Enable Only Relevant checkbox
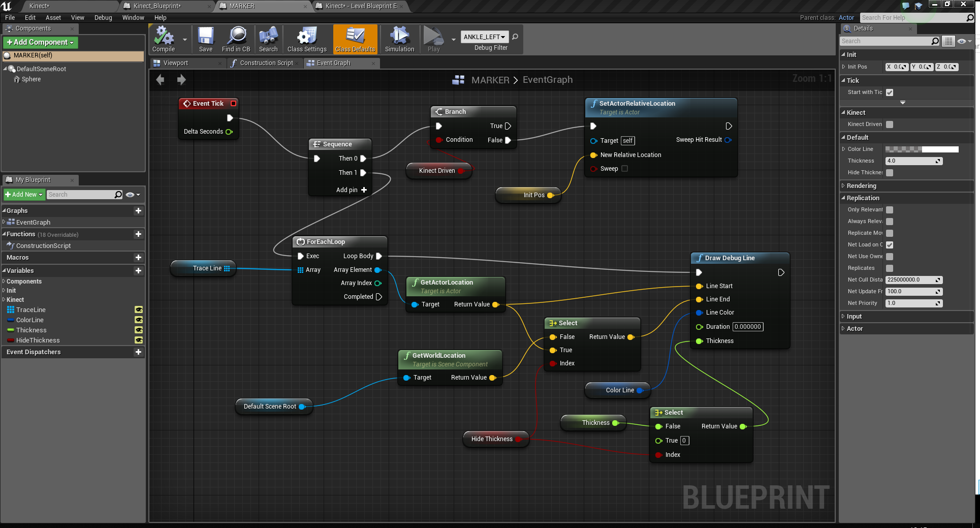The image size is (980, 528). [890, 210]
